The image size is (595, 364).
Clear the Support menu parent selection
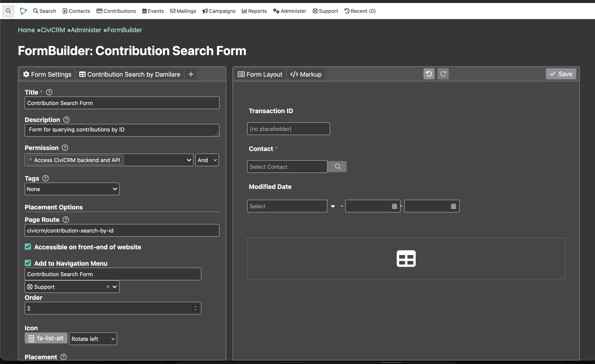pyautogui.click(x=108, y=287)
